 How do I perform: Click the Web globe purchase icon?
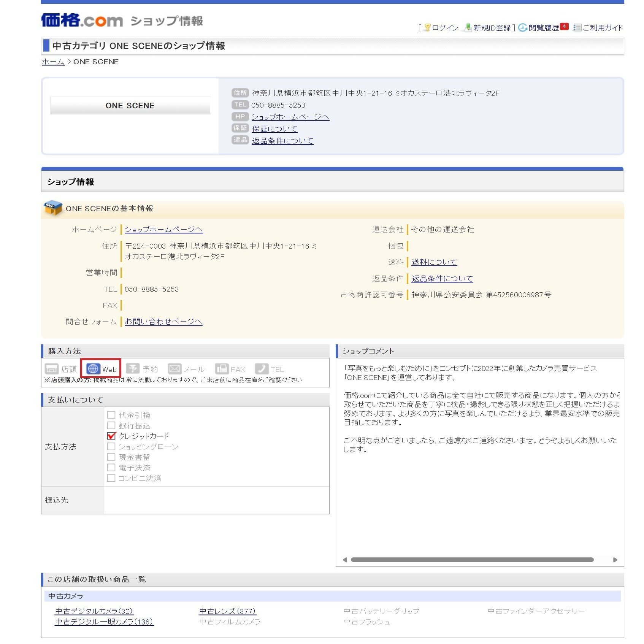tap(93, 369)
